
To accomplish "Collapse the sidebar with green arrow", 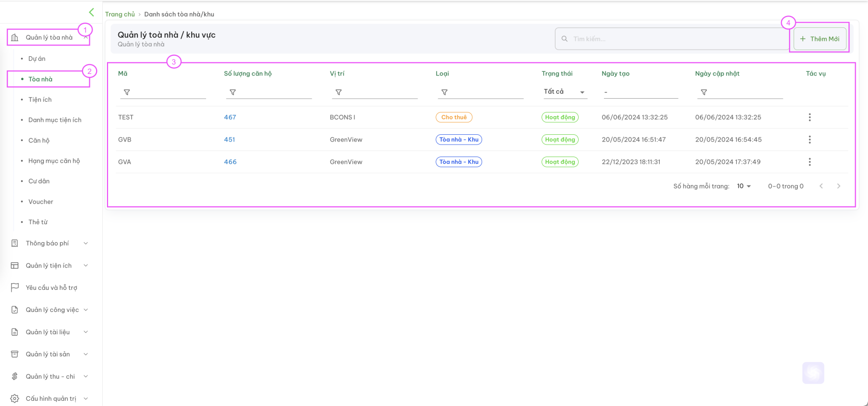I will coord(91,12).
